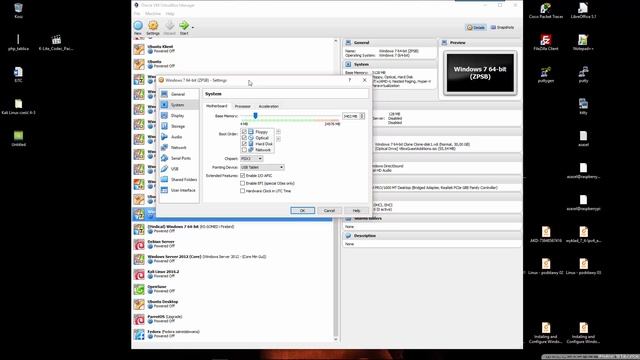Switch to Acceleration tab
The width and height of the screenshot is (640, 360).
(269, 107)
